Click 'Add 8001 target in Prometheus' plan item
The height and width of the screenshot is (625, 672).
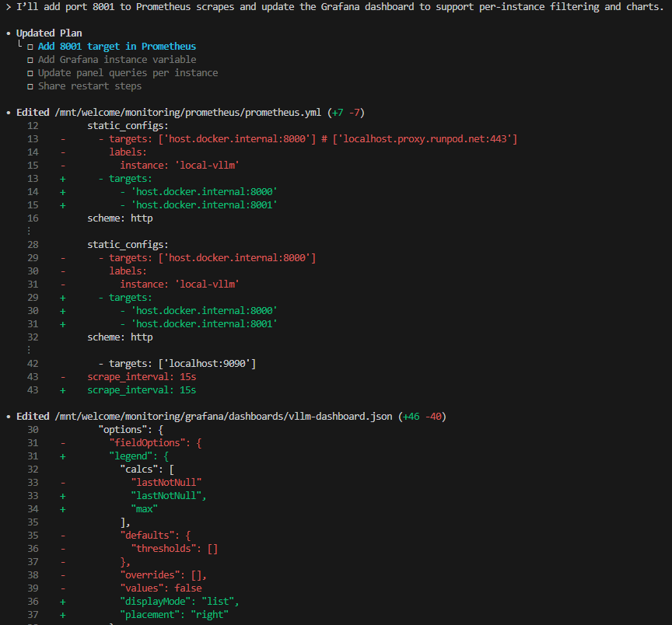pos(117,47)
